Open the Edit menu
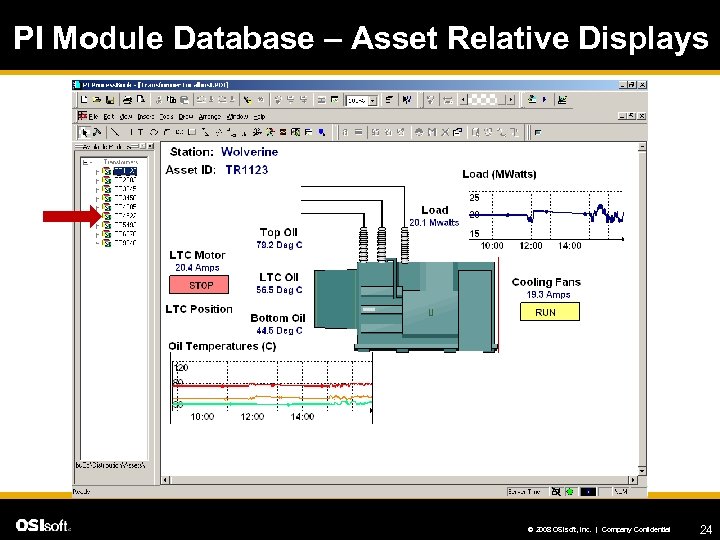 [x=109, y=117]
